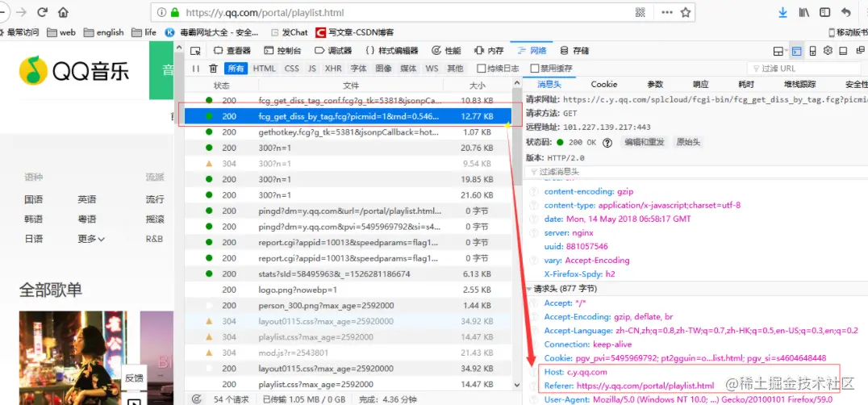Open the downloads arrow icon
Viewport: 868px width, 405px height.
click(782, 12)
